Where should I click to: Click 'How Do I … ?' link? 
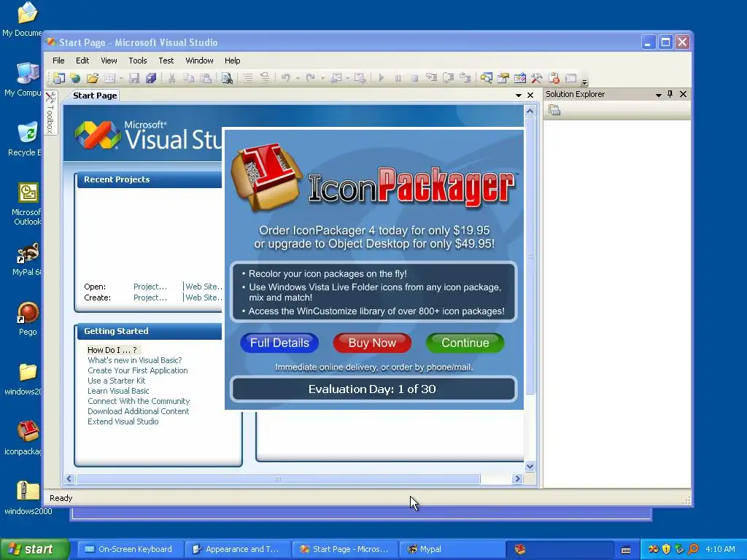112,350
